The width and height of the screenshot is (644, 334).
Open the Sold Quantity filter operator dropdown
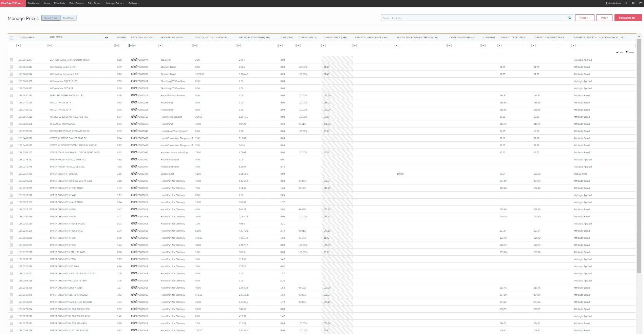[x=195, y=45]
